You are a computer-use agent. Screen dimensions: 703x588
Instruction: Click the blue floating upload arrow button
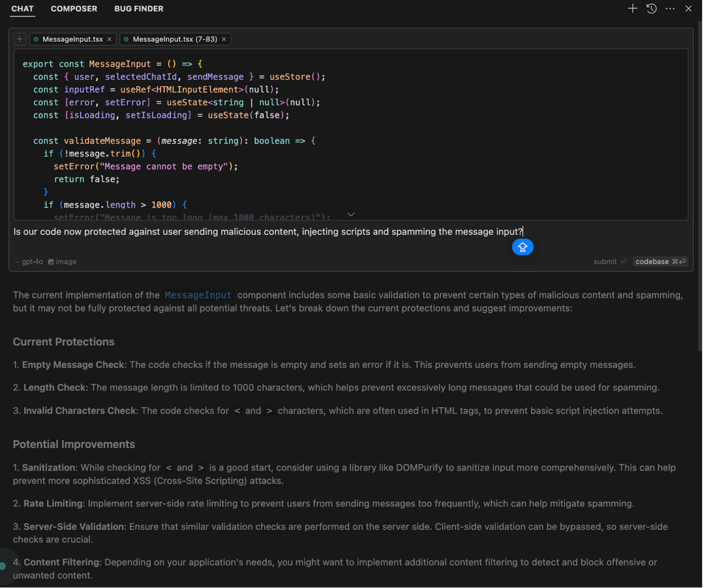523,247
